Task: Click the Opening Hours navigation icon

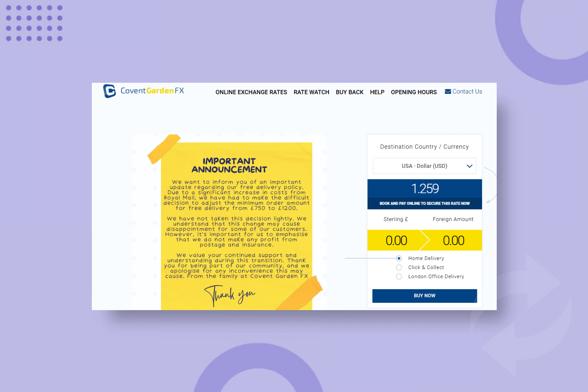Action: tap(413, 91)
